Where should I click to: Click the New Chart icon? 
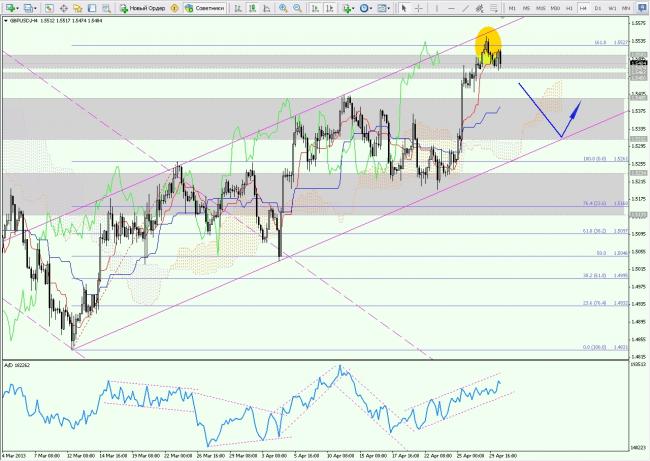(x=10, y=8)
